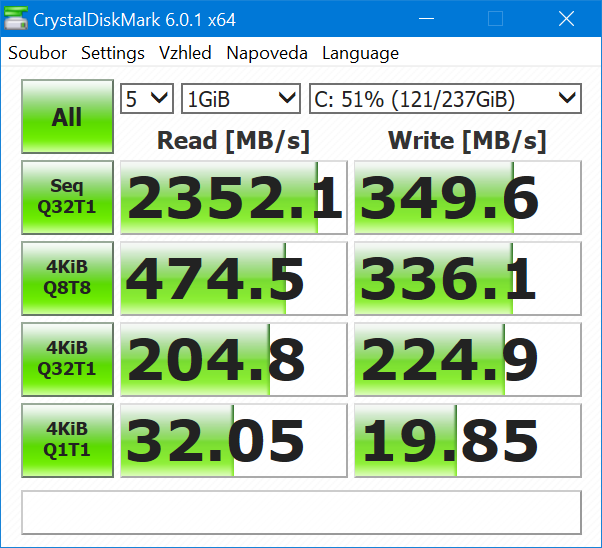
Task: Select the 4KiB Q8T8 read value 474.5
Action: pos(234,278)
